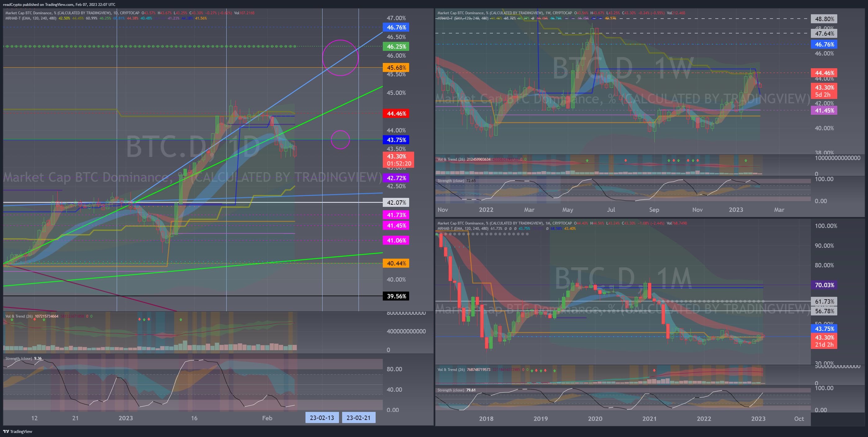The height and width of the screenshot is (437, 868).
Task: Click the monthly chart Market Cap BTC Dominance 1M title
Action: pos(504,223)
